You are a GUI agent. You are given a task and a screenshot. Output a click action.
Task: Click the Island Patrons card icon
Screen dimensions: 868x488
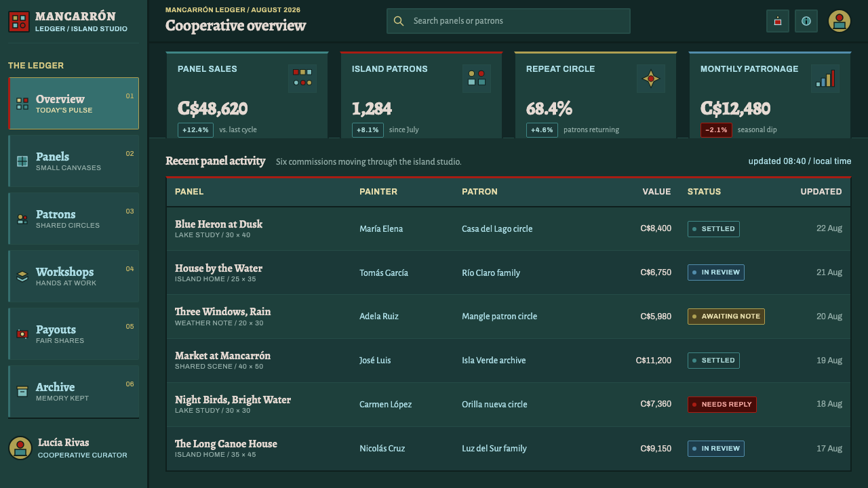[x=477, y=79]
